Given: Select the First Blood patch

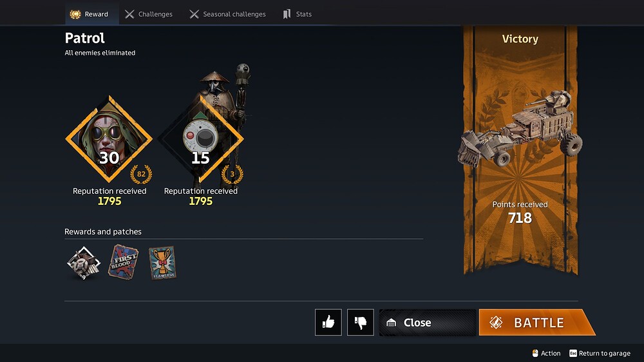Looking at the screenshot, I should point(123,262).
